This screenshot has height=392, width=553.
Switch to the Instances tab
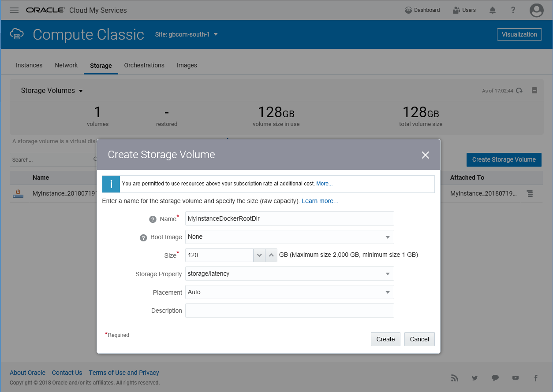29,65
